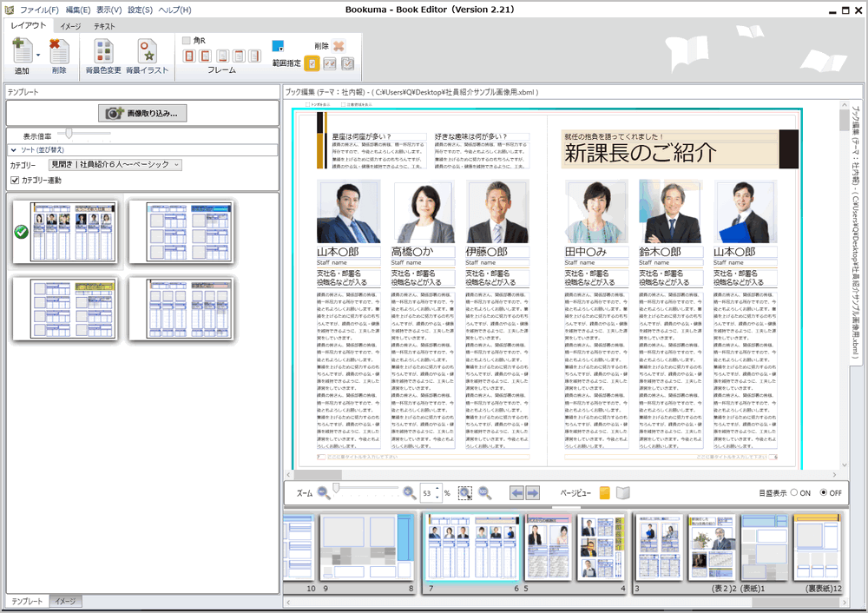This screenshot has width=868, height=613.
Task: Uncheck the カテゴリー連動 checkbox
Action: [14, 180]
